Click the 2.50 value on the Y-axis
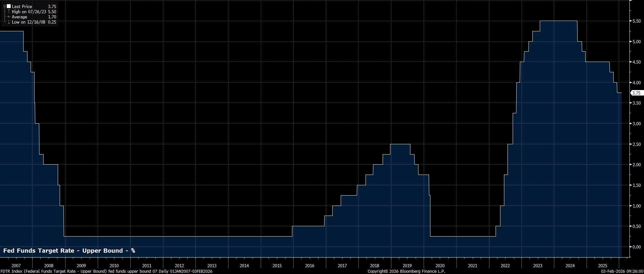This screenshot has height=274, width=644. [636, 144]
